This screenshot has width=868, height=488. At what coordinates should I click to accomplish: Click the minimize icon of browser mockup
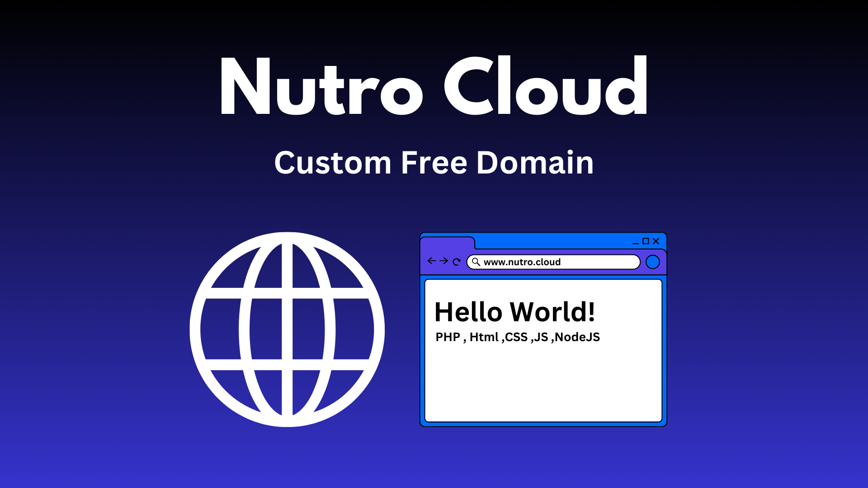636,244
